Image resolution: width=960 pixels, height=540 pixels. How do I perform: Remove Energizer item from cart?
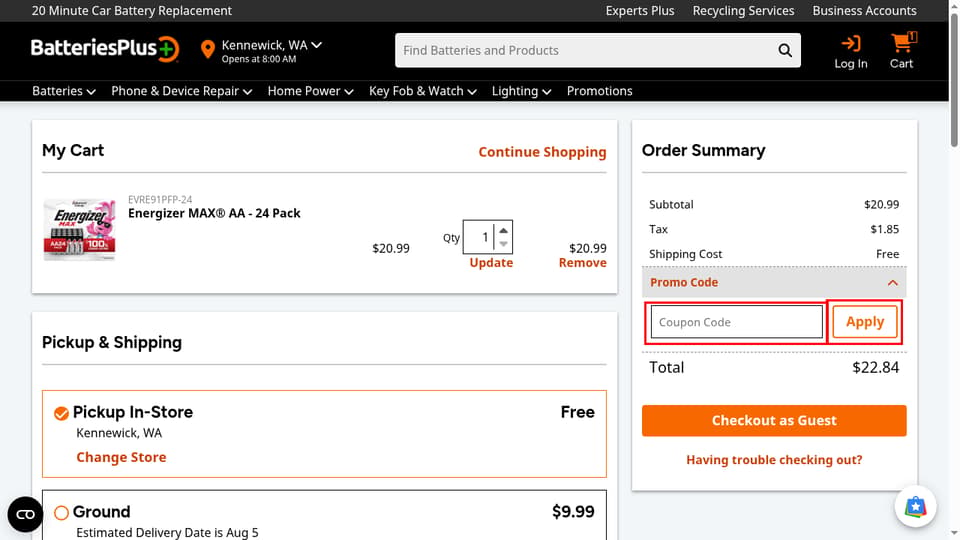pos(582,263)
